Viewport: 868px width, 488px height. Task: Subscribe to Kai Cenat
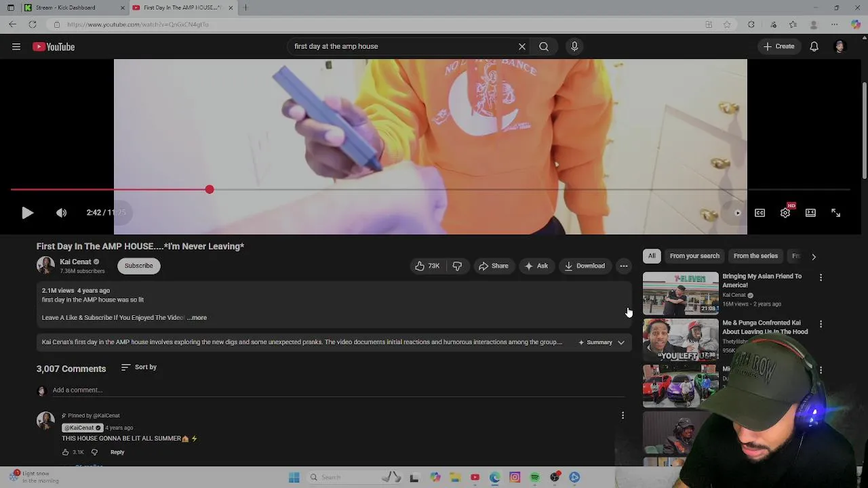[x=138, y=266]
